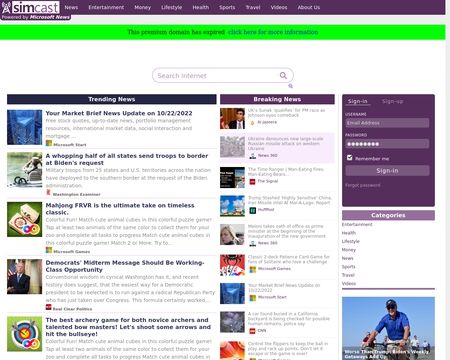The image size is (450, 360).
Task: Click News 360 icon under Meloni story
Action: pyautogui.click(x=253, y=243)
